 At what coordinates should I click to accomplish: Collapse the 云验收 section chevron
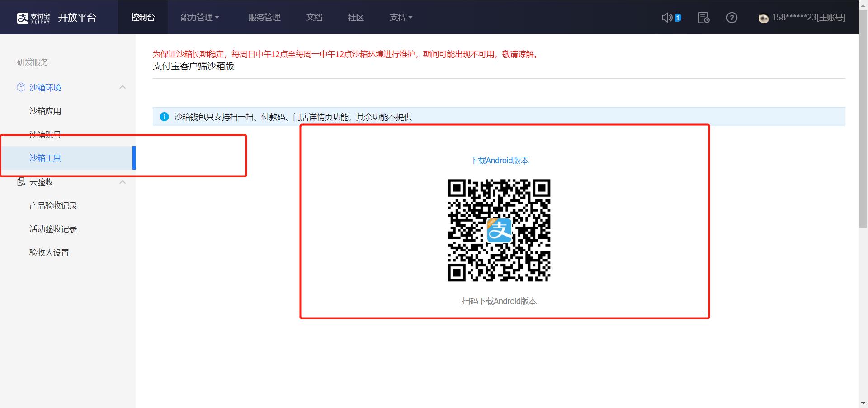click(x=123, y=182)
